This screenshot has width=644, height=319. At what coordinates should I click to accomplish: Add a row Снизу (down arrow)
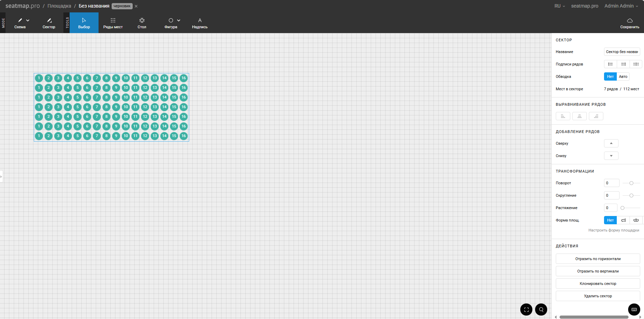tap(611, 156)
